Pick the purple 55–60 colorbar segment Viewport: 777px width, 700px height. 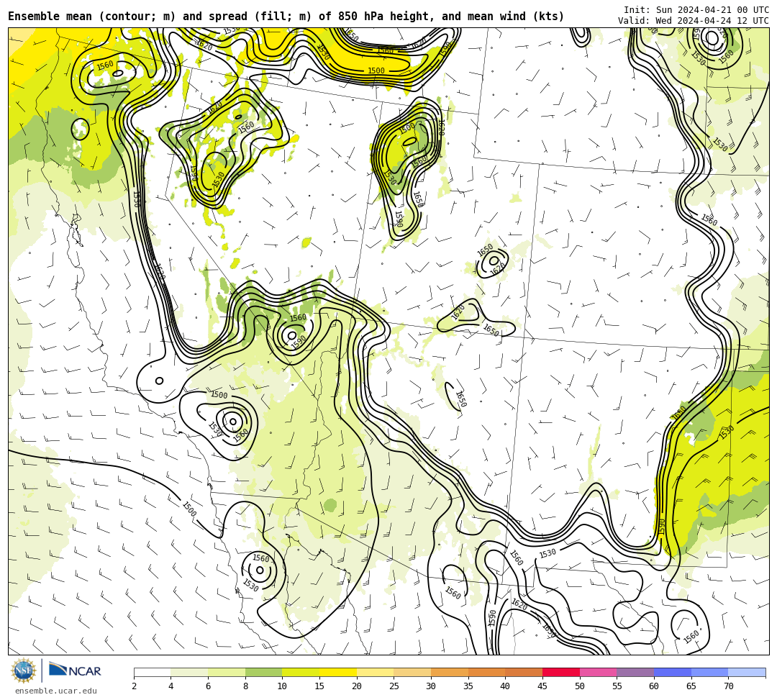click(x=635, y=672)
